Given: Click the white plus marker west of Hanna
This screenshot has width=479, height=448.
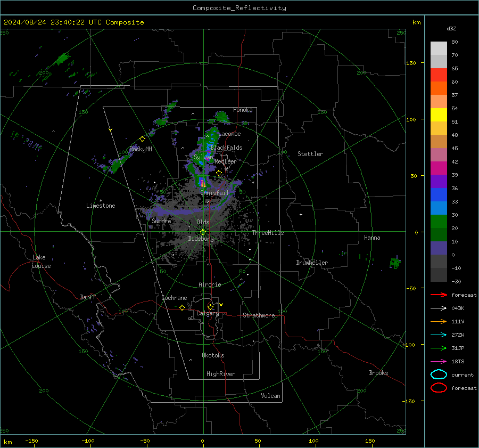Looking at the screenshot, I should point(301,214).
